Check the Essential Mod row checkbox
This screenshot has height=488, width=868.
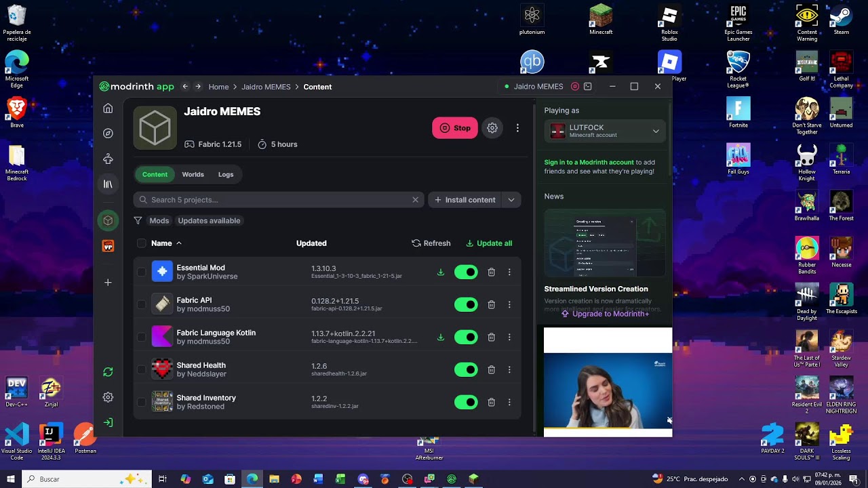coord(141,272)
